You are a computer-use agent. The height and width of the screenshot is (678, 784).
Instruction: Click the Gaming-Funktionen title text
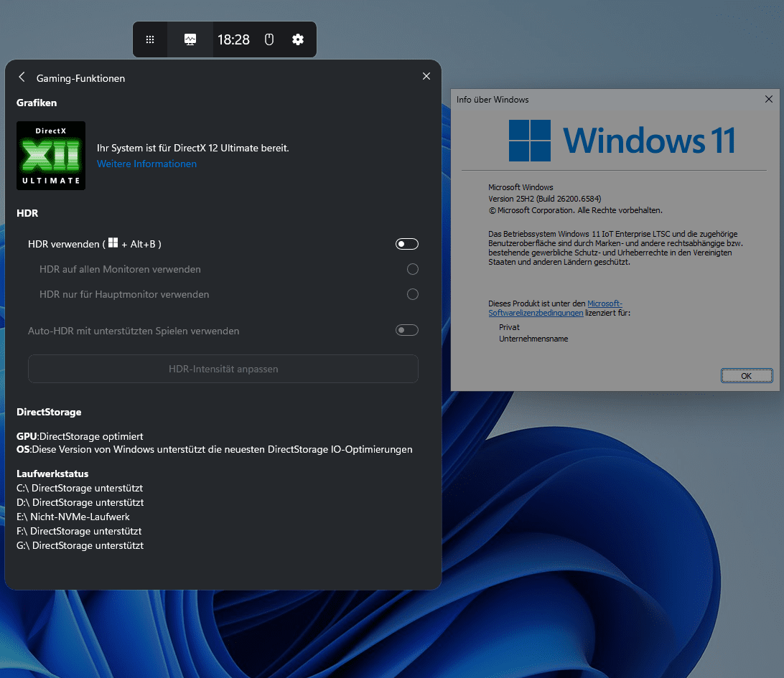pyautogui.click(x=80, y=78)
